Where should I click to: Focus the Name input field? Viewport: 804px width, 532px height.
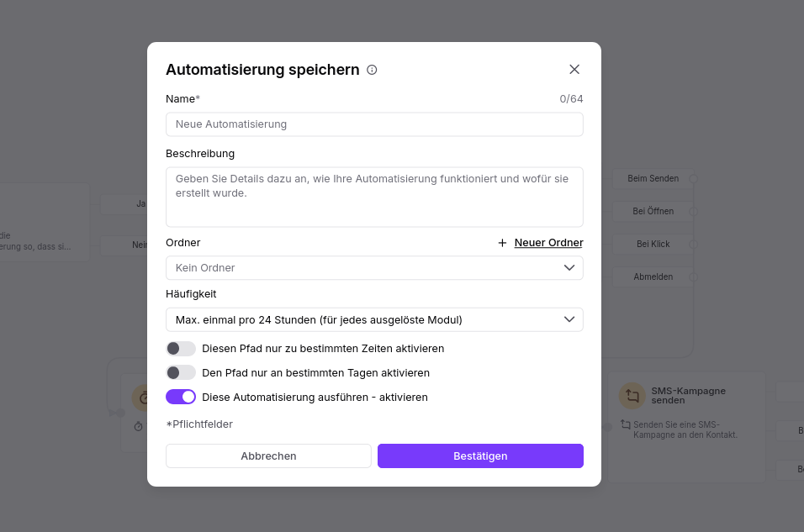click(374, 124)
